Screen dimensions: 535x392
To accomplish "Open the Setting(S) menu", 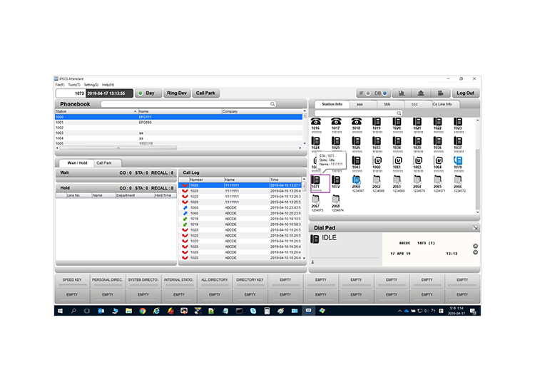I will pyautogui.click(x=91, y=85).
